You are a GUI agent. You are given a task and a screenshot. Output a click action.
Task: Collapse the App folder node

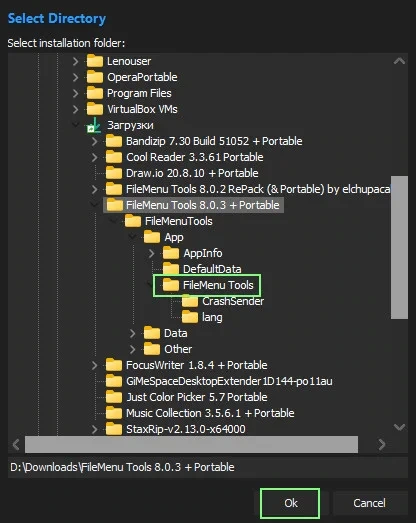(133, 237)
